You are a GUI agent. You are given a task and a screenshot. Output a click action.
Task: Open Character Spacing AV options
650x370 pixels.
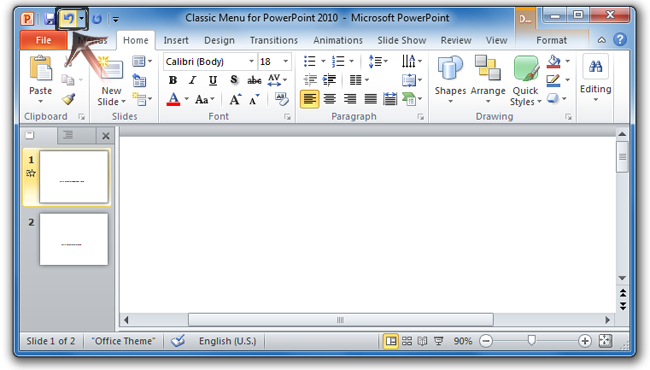coord(277,80)
